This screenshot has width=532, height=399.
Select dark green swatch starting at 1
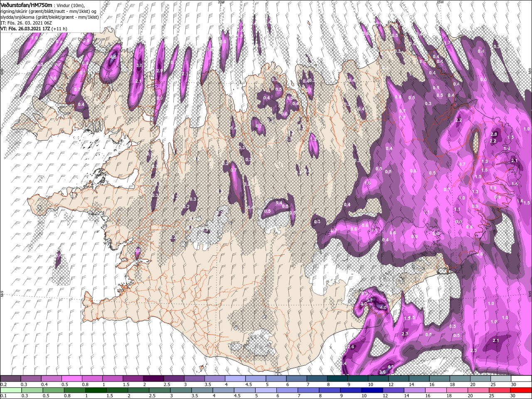[96, 390]
